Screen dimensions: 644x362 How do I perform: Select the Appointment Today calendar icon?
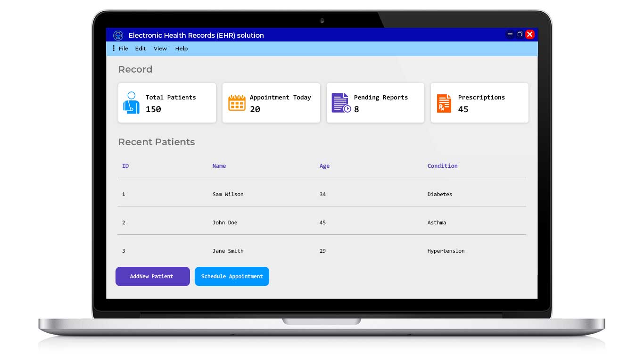(x=237, y=102)
